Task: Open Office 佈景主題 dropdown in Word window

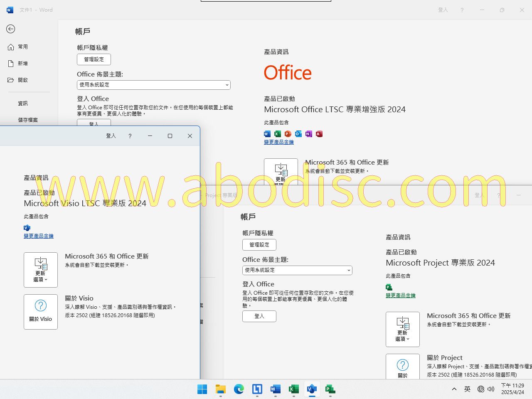Action: (154, 85)
